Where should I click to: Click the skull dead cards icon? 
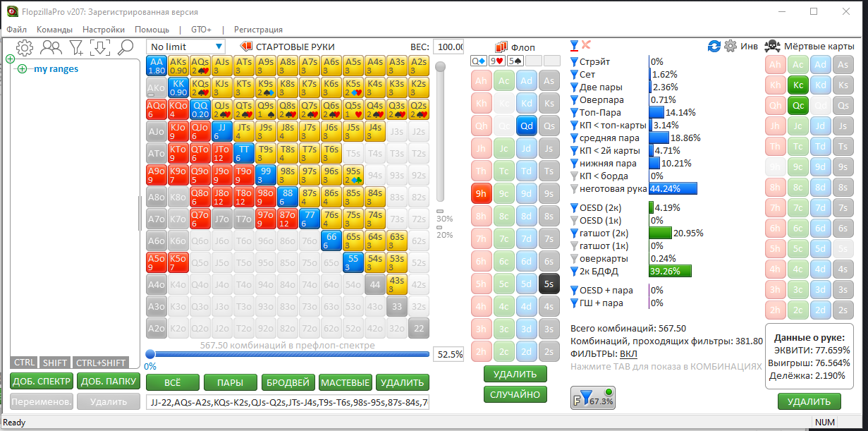coord(772,46)
